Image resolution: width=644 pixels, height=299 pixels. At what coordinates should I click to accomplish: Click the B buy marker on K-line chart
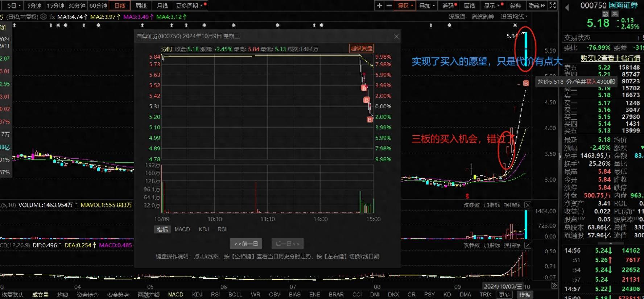tap(526, 83)
